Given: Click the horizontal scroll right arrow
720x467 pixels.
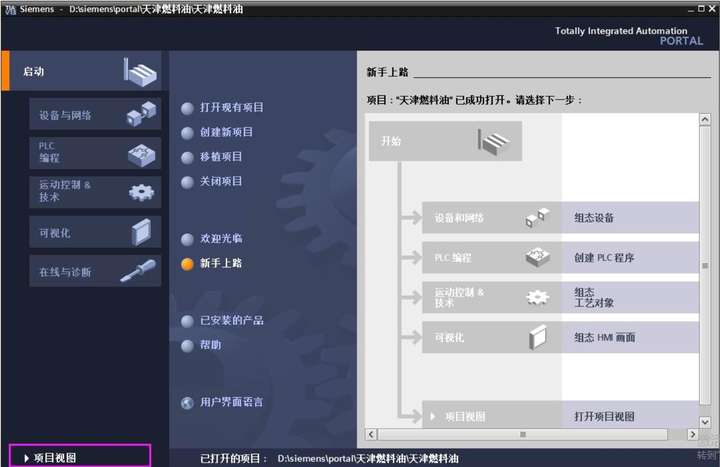Looking at the screenshot, I should (692, 434).
